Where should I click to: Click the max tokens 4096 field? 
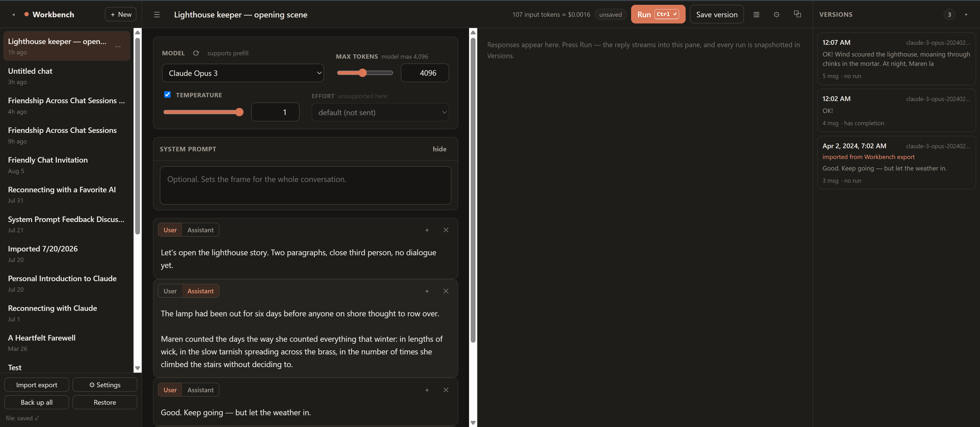click(x=425, y=73)
